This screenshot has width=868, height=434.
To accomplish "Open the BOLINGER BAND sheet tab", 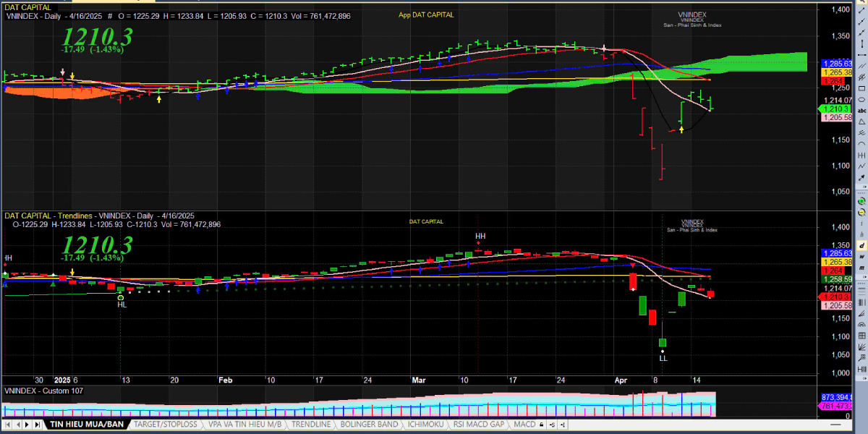I will click(x=370, y=425).
